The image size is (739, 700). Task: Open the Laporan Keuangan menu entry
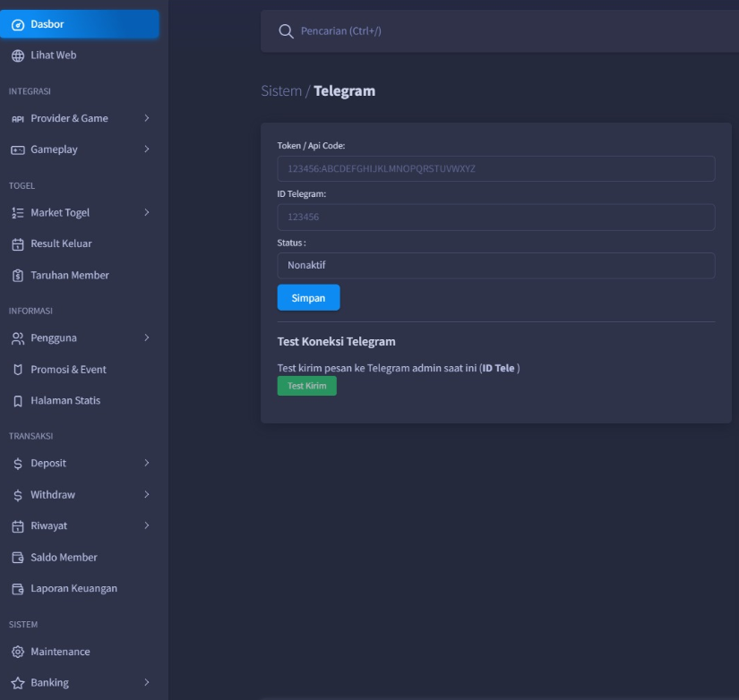click(73, 589)
